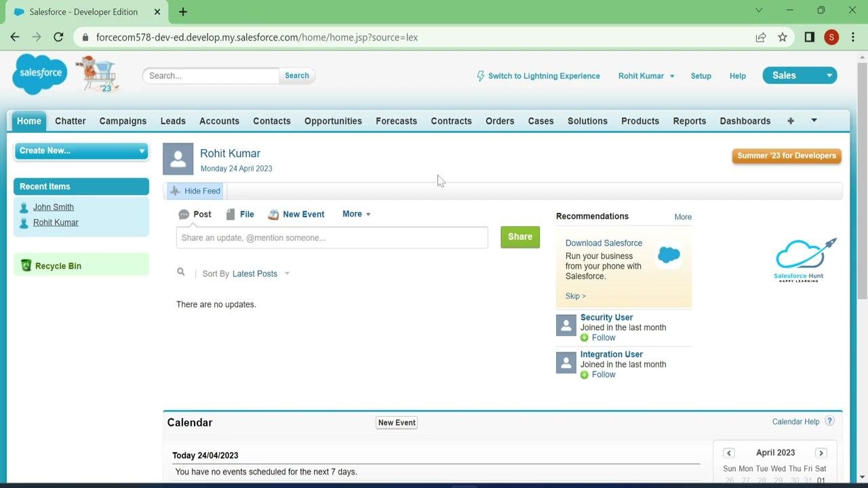
Task: Click the Recycle Bin icon
Action: (x=26, y=266)
